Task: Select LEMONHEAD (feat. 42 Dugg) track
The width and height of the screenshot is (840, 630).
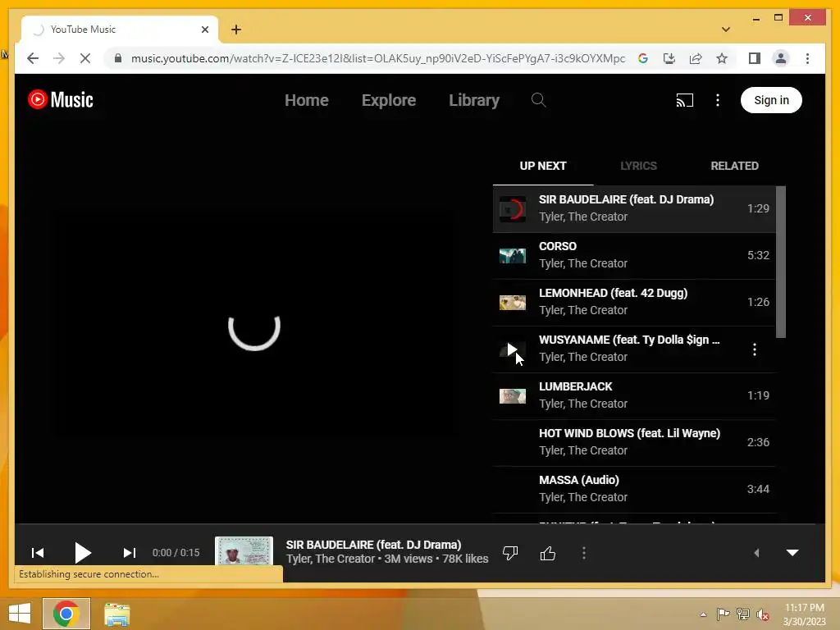Action: point(634,302)
